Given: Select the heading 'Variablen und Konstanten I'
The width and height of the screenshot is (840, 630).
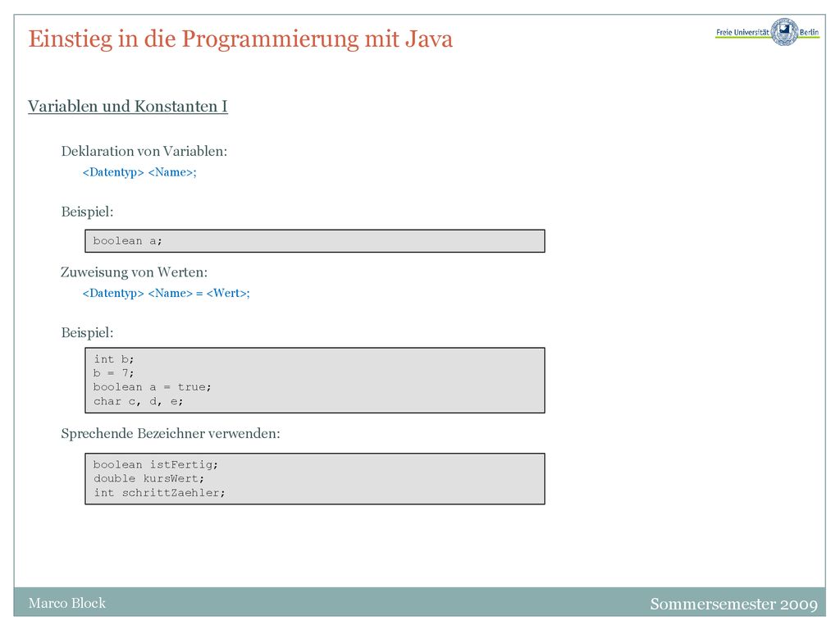Looking at the screenshot, I should [x=127, y=106].
